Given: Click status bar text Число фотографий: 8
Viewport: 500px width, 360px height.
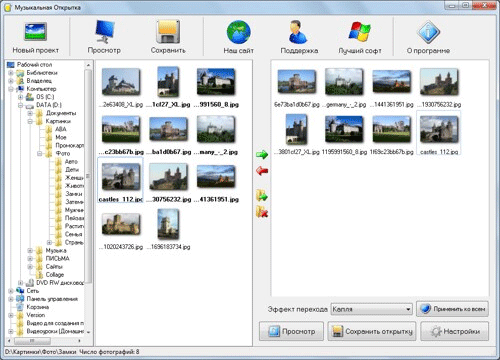Looking at the screenshot, I should pyautogui.click(x=109, y=352).
